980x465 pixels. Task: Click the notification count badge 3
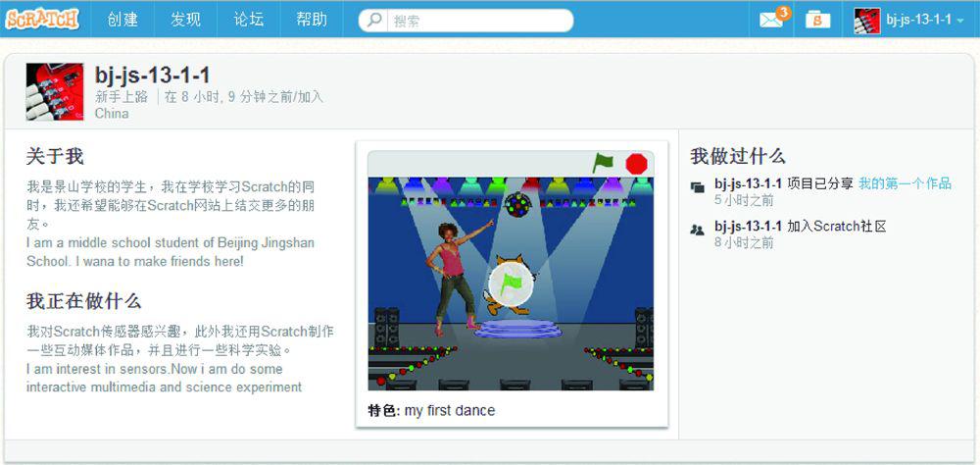pyautogui.click(x=782, y=13)
